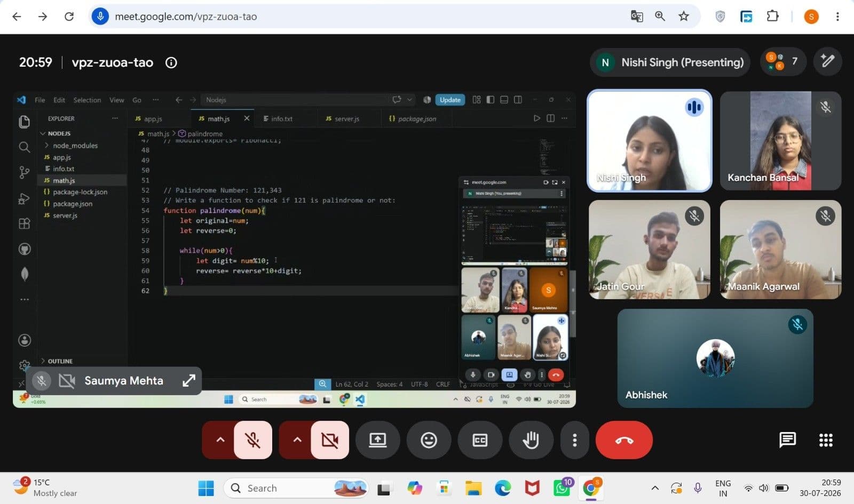The width and height of the screenshot is (854, 504).
Task: Click the volume icon in the system tray
Action: 764,488
